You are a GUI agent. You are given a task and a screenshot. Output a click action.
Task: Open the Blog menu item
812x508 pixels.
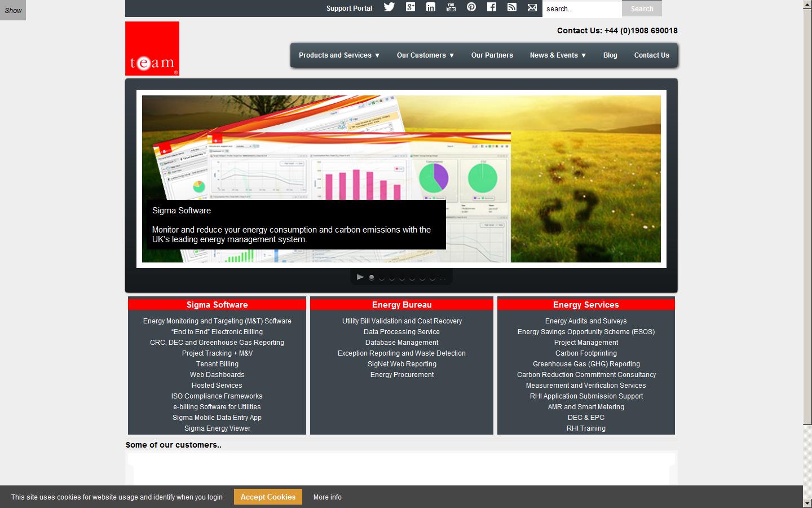[x=610, y=55]
